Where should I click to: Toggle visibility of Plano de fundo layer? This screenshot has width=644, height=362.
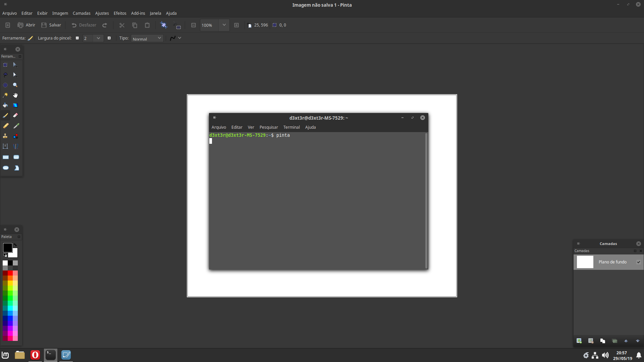point(638,262)
